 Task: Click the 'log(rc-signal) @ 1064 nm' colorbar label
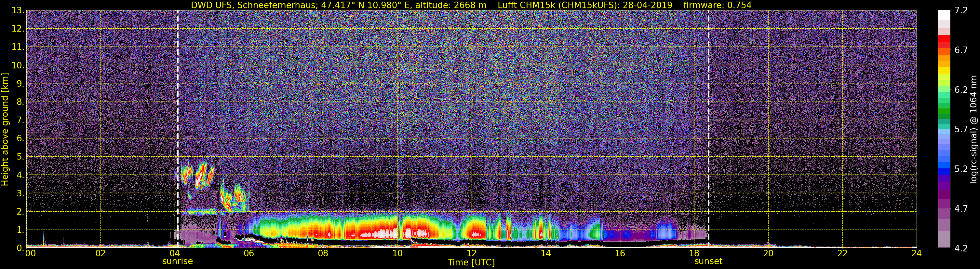tap(973, 130)
